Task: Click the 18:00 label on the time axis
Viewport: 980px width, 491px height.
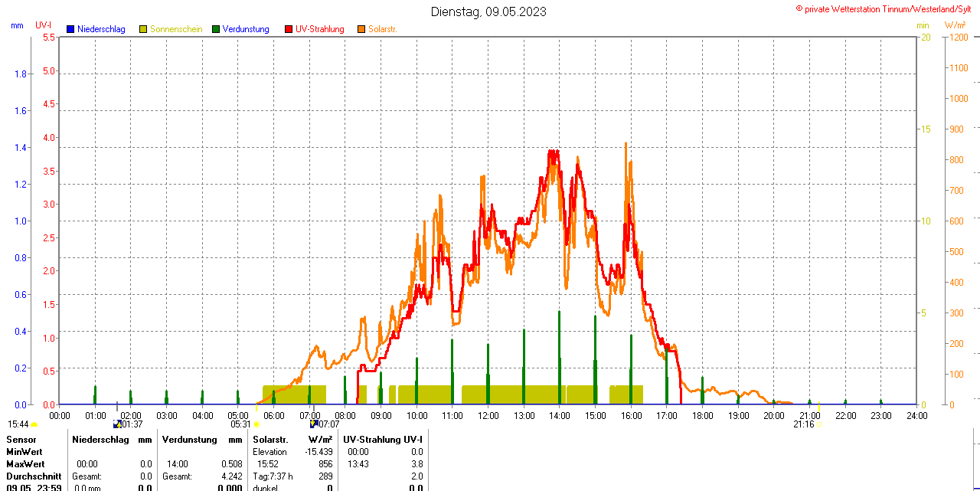Action: pos(702,415)
